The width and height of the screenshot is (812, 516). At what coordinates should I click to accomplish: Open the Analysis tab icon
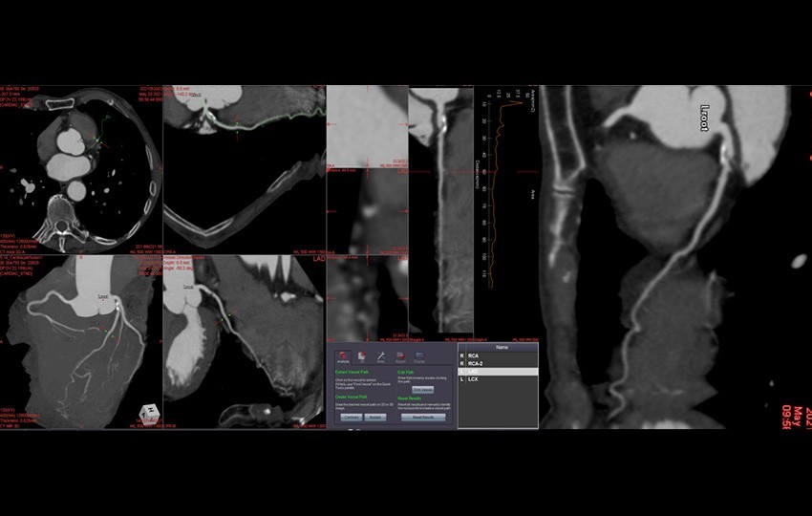click(x=342, y=357)
